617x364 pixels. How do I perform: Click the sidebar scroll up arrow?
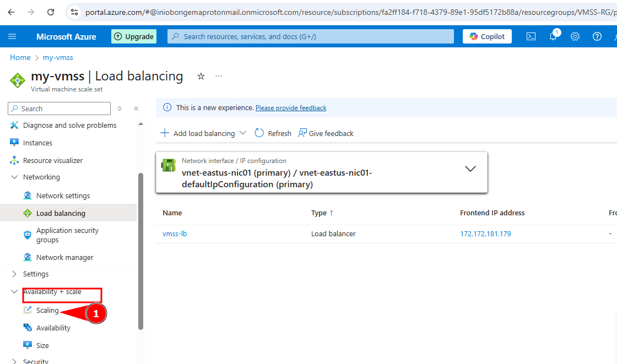point(140,124)
